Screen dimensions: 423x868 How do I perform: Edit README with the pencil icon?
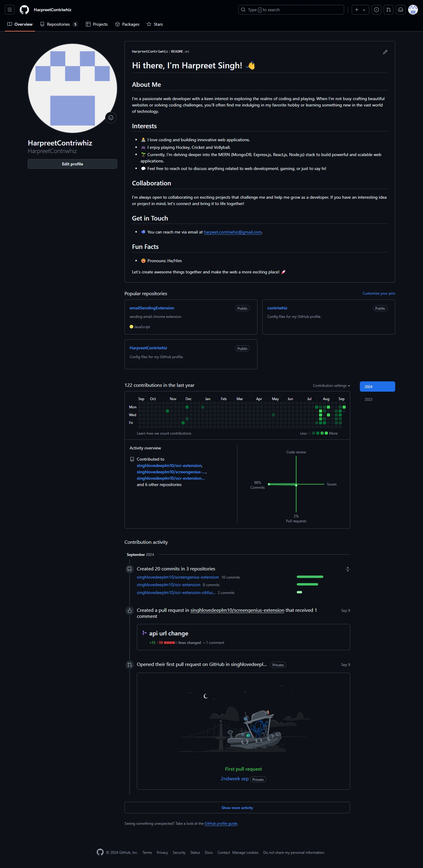385,52
